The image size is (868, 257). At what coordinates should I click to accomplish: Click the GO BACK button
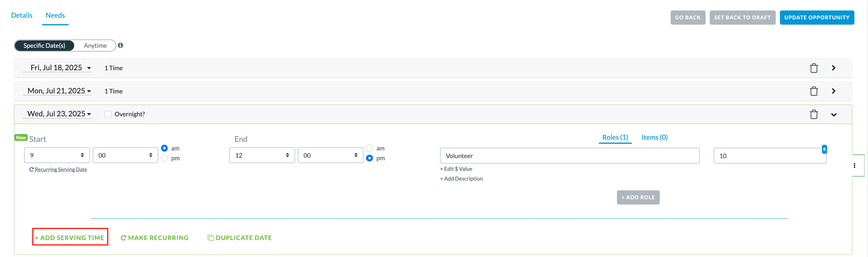coord(688,17)
